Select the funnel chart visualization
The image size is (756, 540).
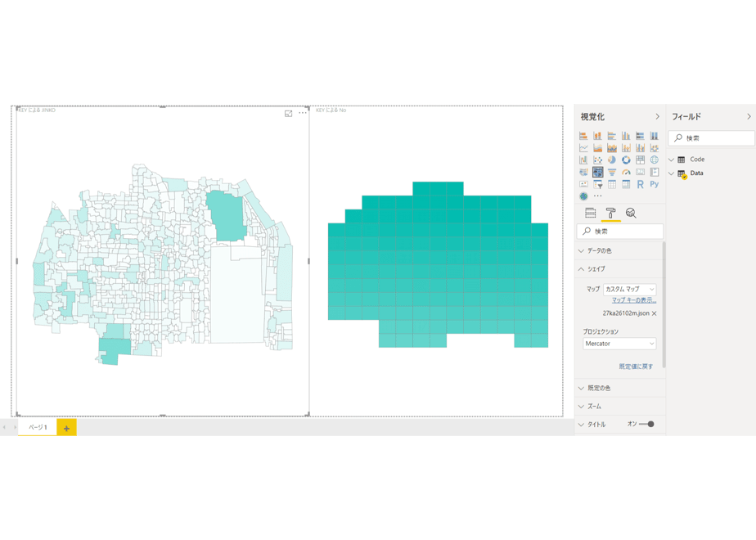click(x=612, y=172)
